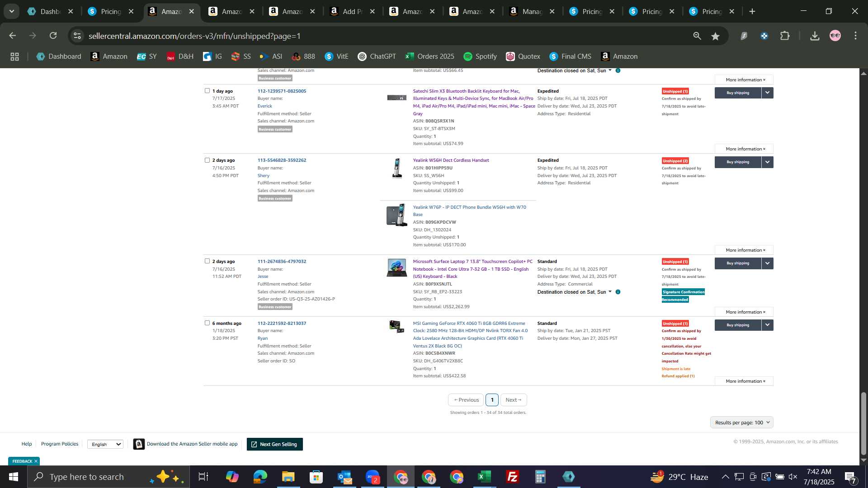The image size is (868, 488).
Task: Dismiss the FEEDBACK tab with its X
Action: pyautogui.click(x=36, y=461)
